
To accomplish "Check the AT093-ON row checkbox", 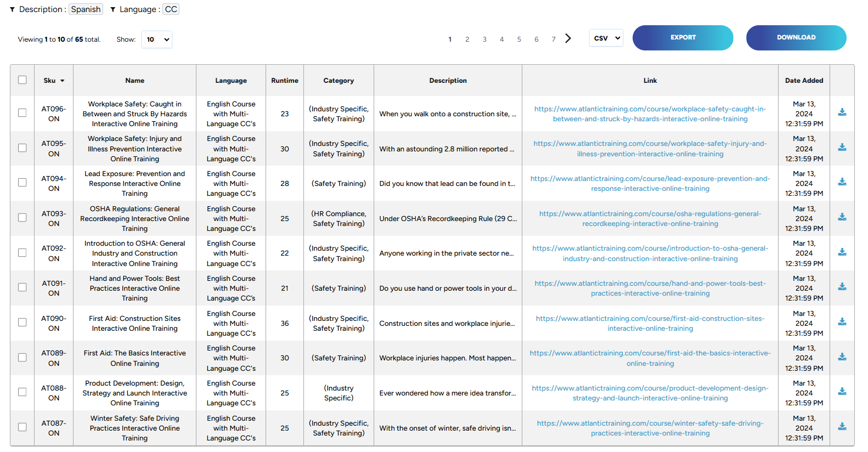I will (22, 218).
